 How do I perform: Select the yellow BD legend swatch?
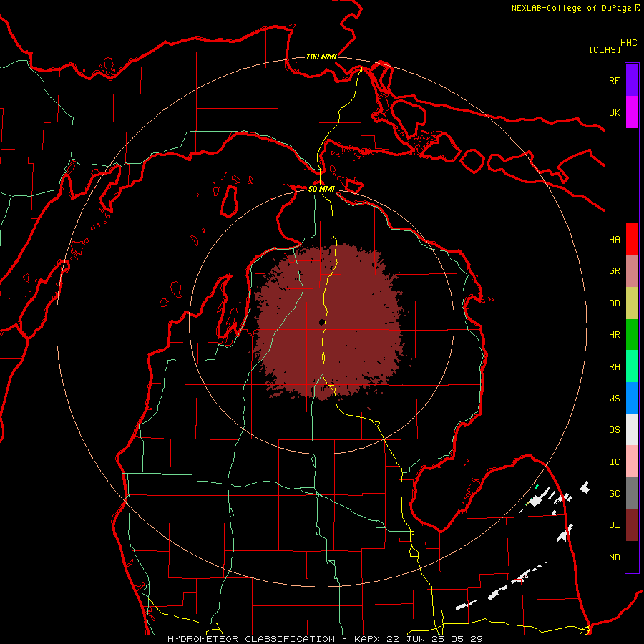[632, 303]
